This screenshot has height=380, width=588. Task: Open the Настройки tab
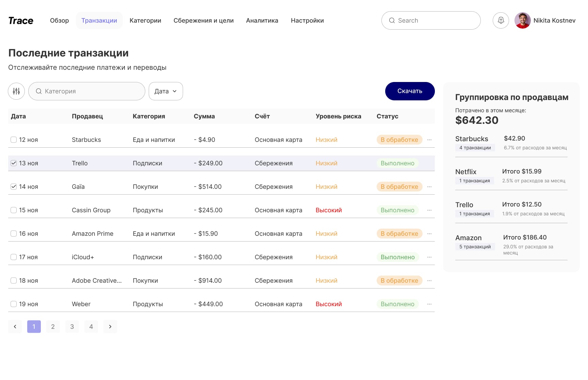pyautogui.click(x=307, y=20)
